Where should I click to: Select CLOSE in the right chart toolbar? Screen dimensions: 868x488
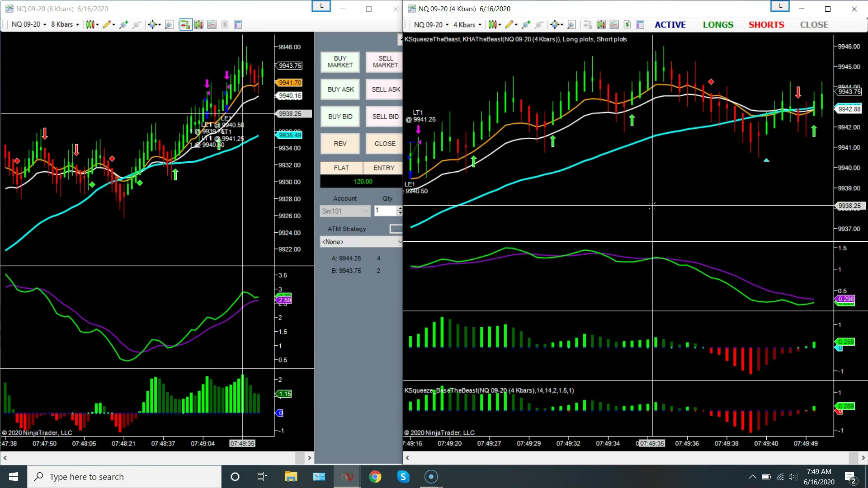[x=814, y=25]
